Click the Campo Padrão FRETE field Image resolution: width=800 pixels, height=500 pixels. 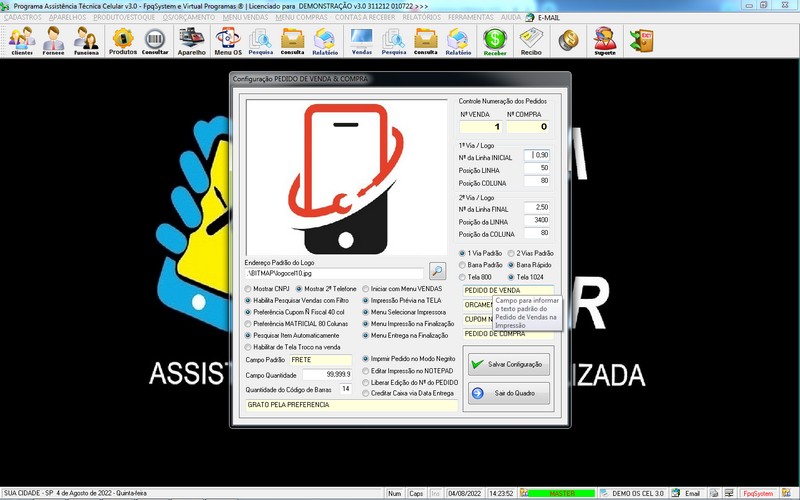pyautogui.click(x=320, y=360)
